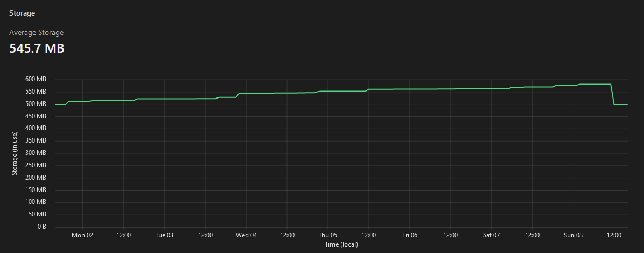Select the Thu 05 time axis tick
This screenshot has width=644, height=253.
point(327,236)
